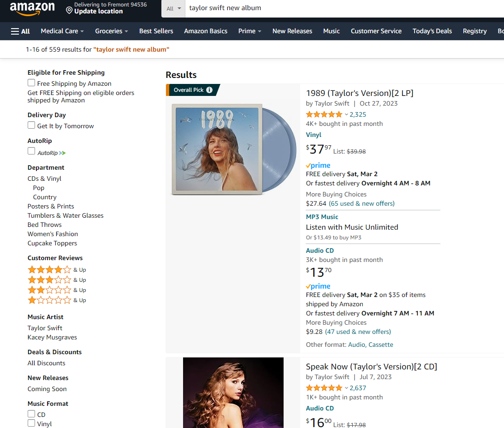This screenshot has width=504, height=428.
Task: Open the Amazon home logo
Action: [x=32, y=8]
